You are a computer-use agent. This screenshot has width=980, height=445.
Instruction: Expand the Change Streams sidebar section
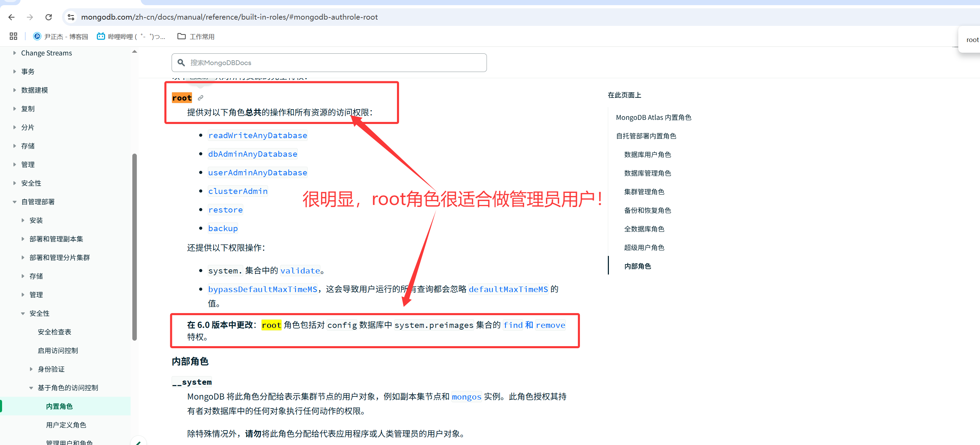[x=14, y=53]
